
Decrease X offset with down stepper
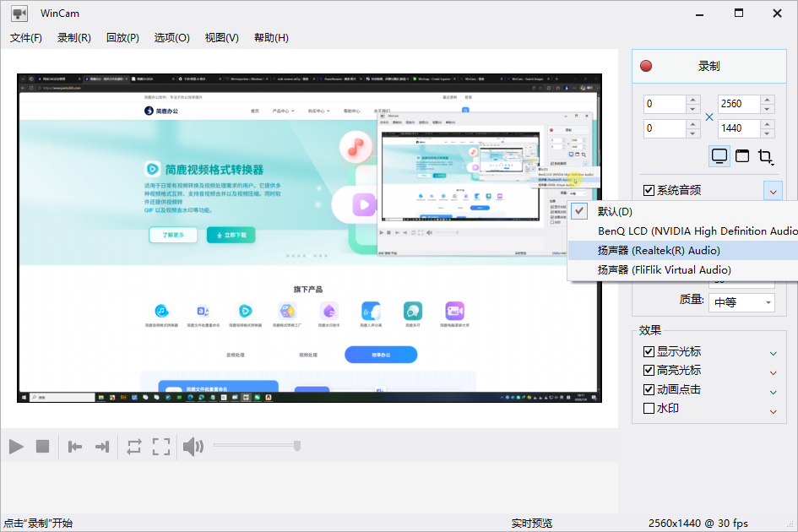coord(692,109)
